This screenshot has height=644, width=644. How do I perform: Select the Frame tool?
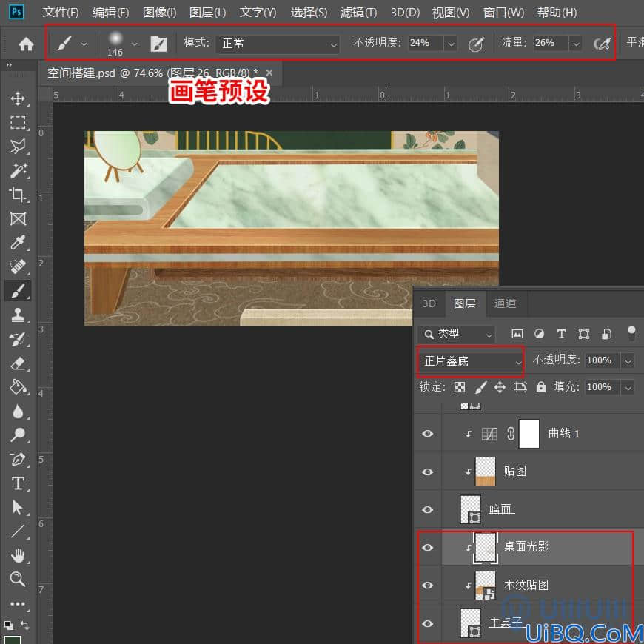(18, 218)
